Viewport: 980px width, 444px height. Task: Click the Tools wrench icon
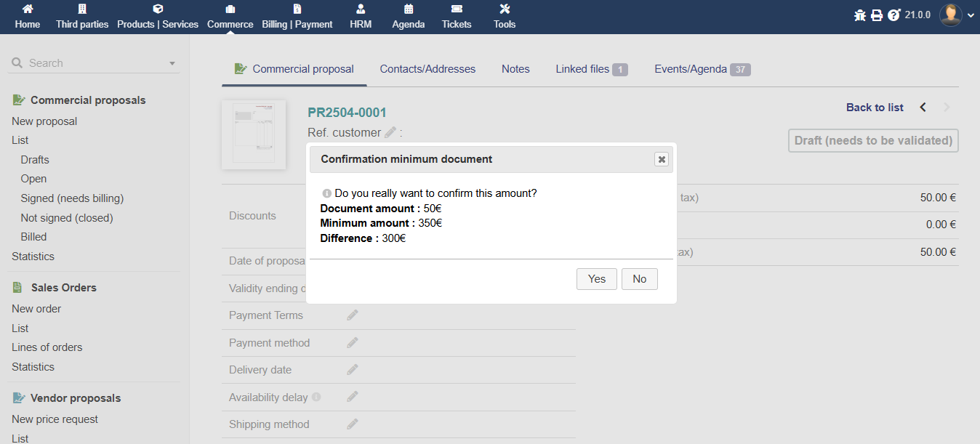click(x=505, y=9)
